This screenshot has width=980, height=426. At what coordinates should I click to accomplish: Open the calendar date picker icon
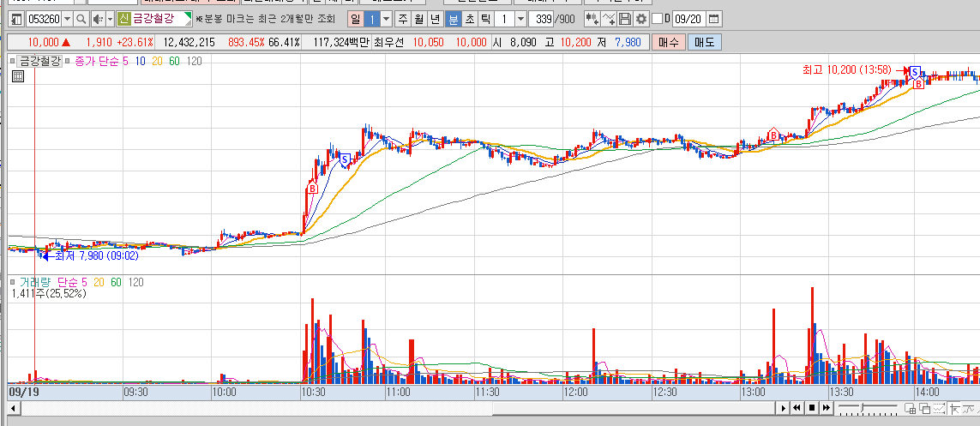[x=713, y=20]
